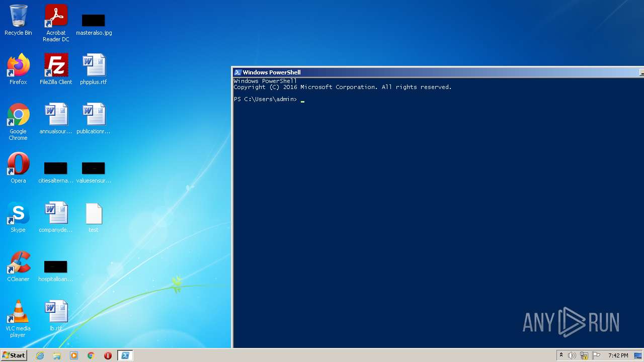Click the Microsoft Corporation copyright line
Viewport: 644px width, 362px height.
point(343,87)
